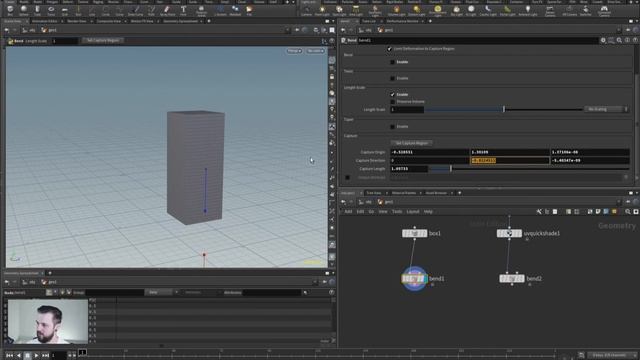Open the scene view pane tab menu arrow
This screenshot has width=640, height=360.
[333, 21]
